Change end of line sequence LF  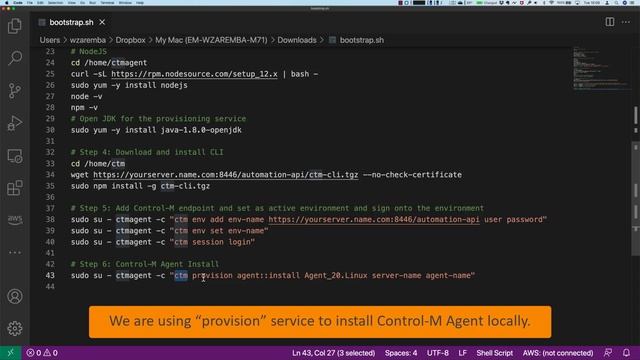coord(462,353)
